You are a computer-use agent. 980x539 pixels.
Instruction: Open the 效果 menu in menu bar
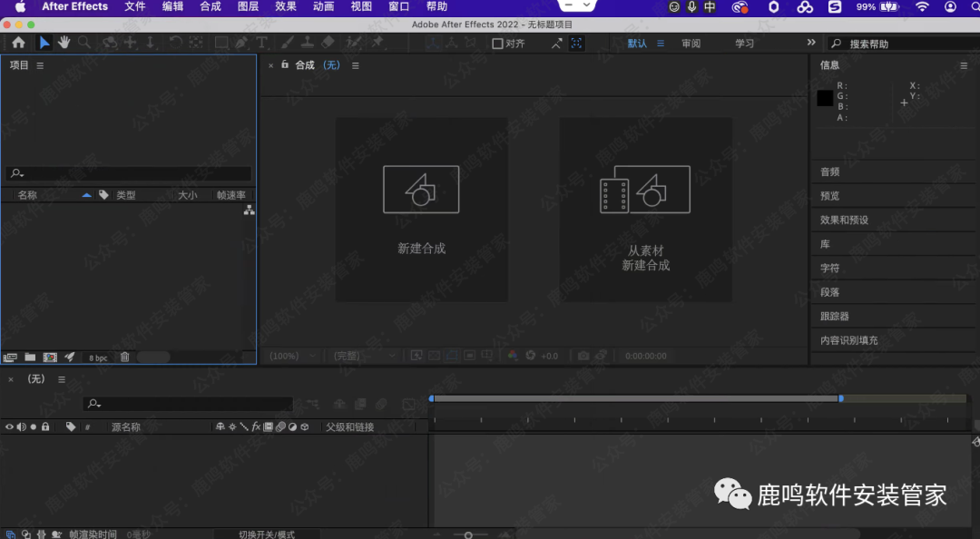click(285, 6)
